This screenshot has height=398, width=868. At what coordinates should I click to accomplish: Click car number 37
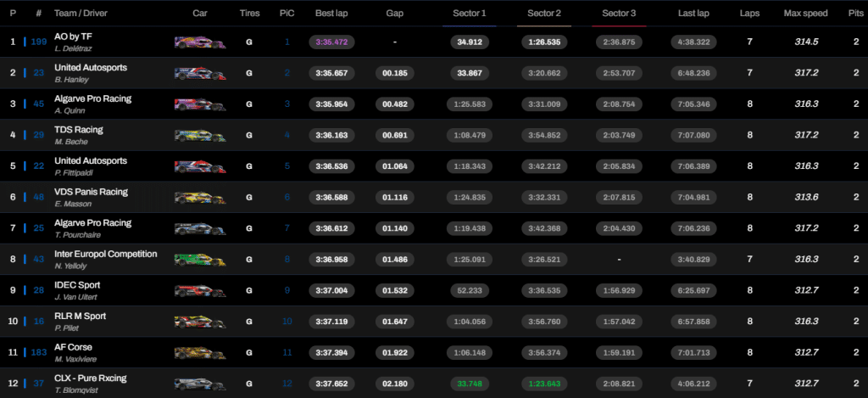tap(39, 383)
